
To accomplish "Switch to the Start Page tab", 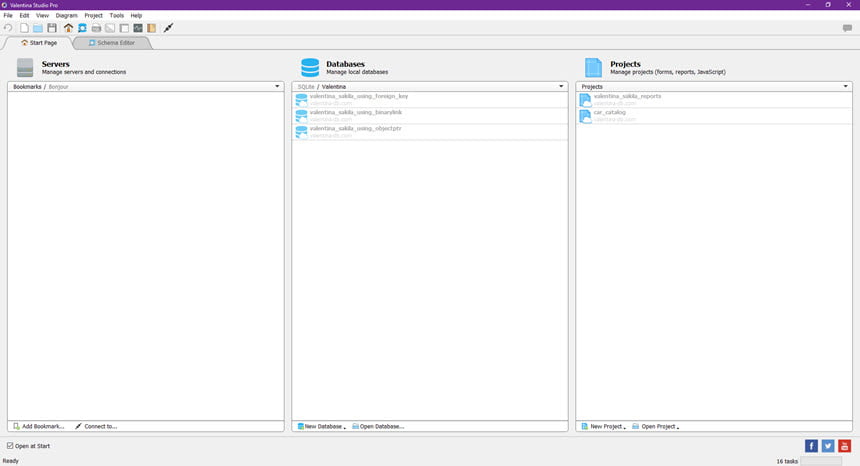I will pos(38,43).
